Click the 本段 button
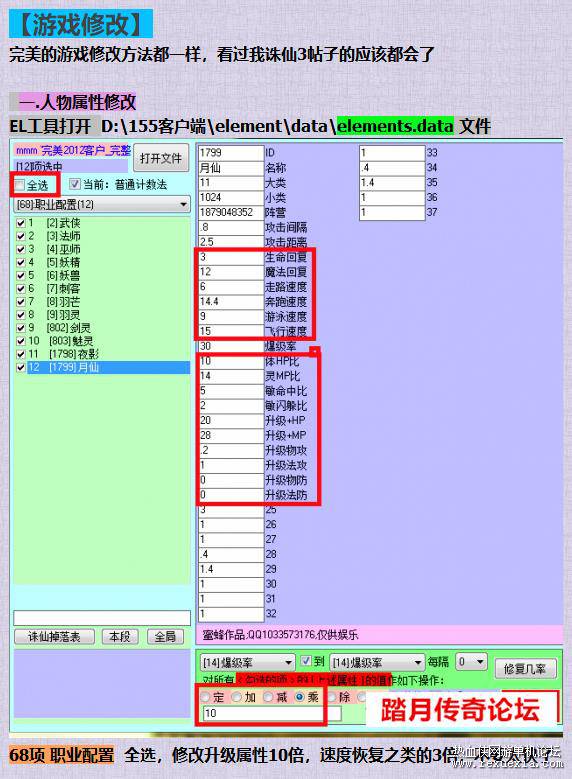Viewport: 572px width, 779px height. click(119, 636)
